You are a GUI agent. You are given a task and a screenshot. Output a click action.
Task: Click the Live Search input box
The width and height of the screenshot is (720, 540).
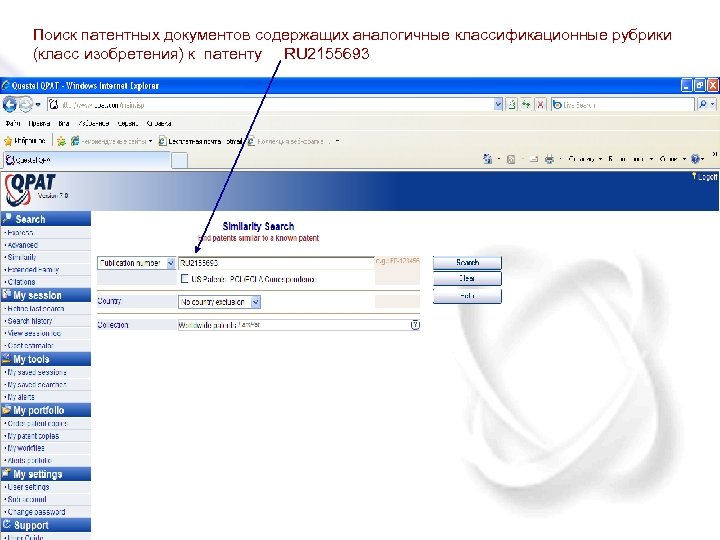(622, 105)
